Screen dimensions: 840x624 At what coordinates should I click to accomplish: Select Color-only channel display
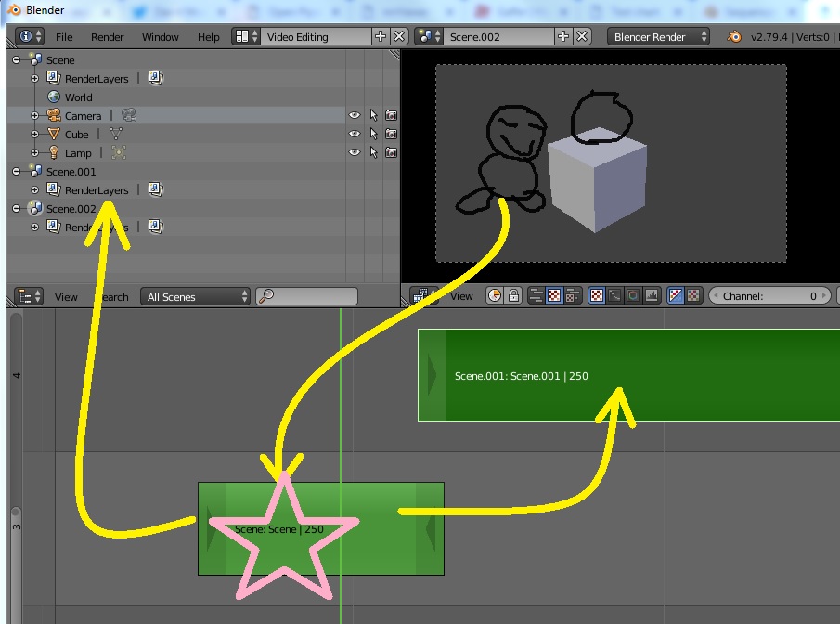[693, 296]
